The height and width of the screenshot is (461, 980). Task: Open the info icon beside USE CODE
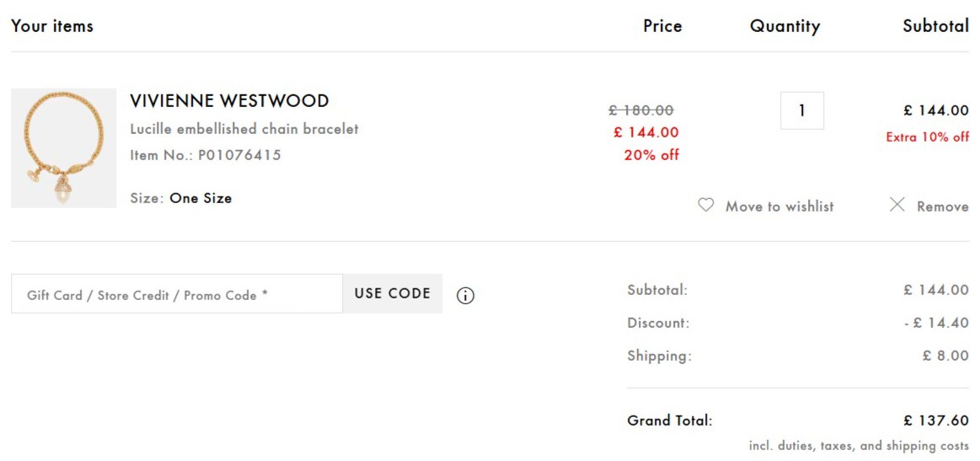[x=465, y=296]
